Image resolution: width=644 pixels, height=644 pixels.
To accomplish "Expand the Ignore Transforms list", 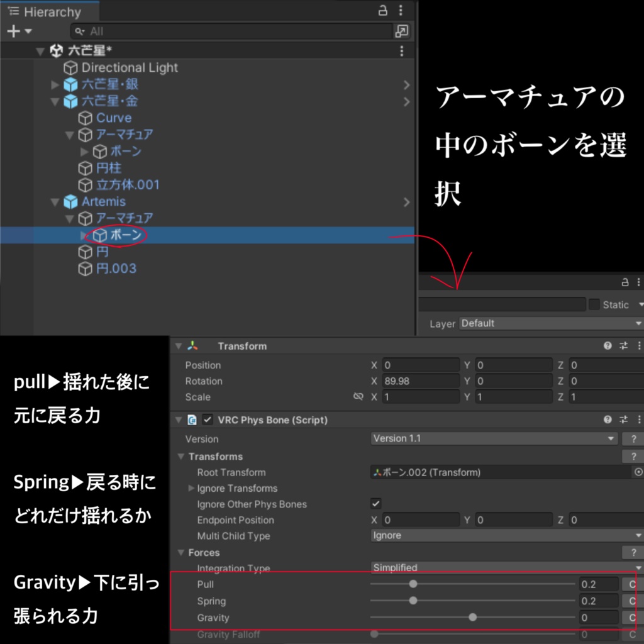I will tap(191, 488).
